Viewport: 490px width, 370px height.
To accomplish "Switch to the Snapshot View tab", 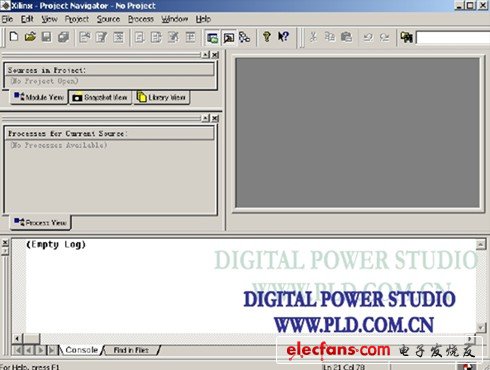I will click(100, 97).
